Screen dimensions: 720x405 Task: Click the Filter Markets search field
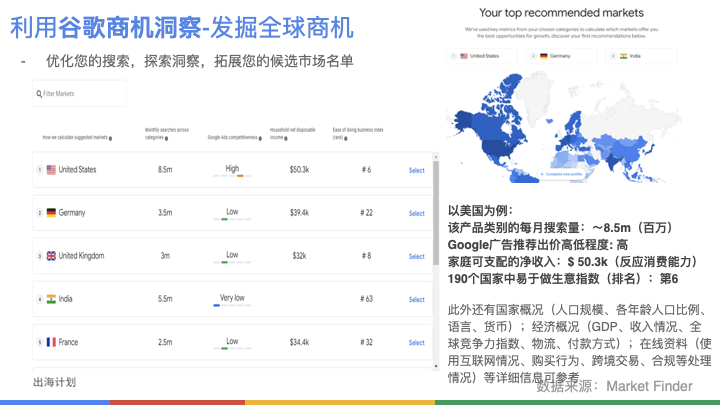point(79,94)
